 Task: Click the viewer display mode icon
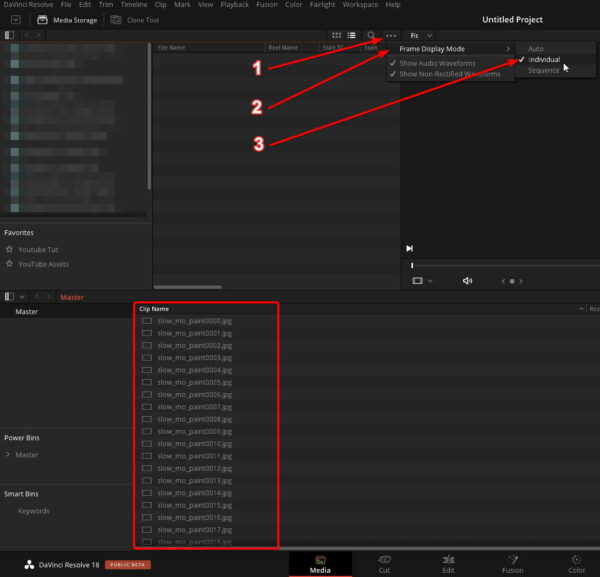tap(417, 281)
